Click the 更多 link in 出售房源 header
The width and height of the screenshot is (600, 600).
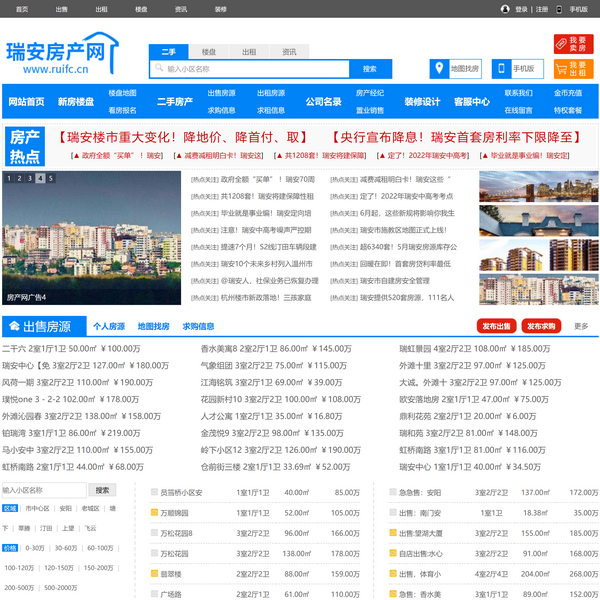click(x=581, y=326)
